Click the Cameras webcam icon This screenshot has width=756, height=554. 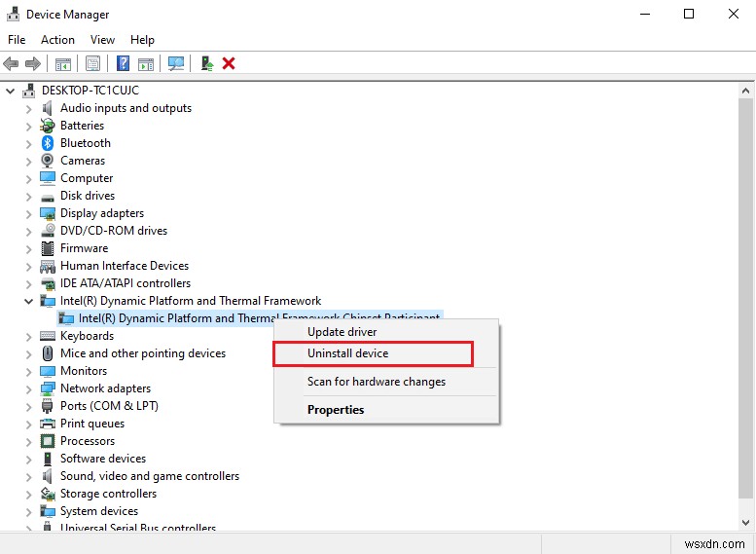pyautogui.click(x=48, y=161)
